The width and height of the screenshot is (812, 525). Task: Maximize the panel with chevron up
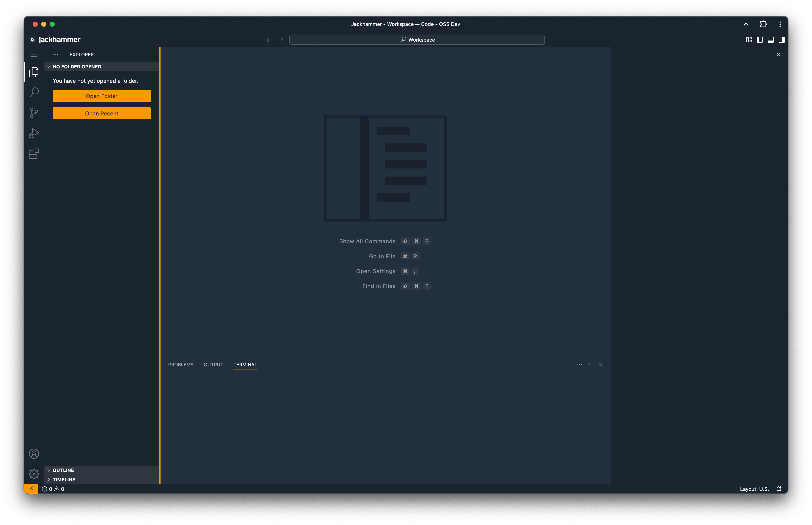590,365
